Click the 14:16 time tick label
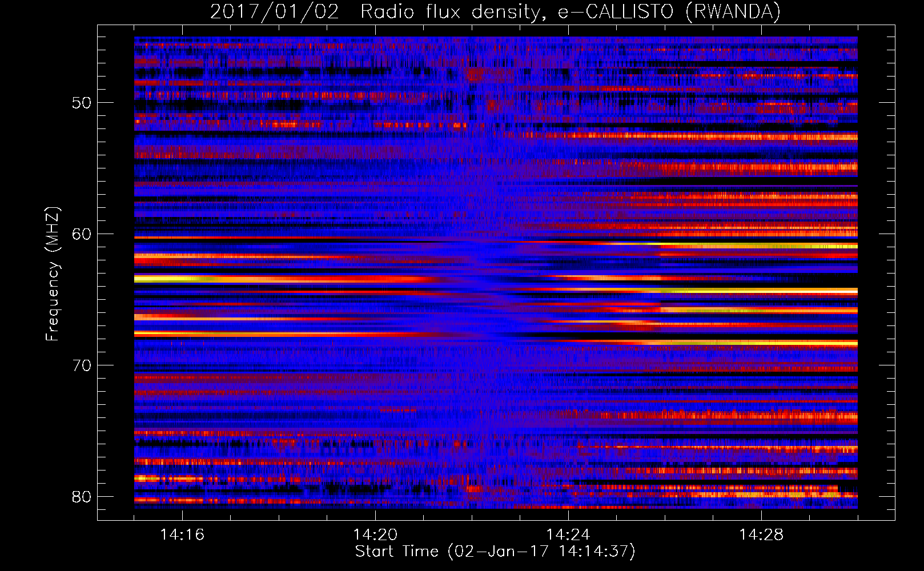 182,534
